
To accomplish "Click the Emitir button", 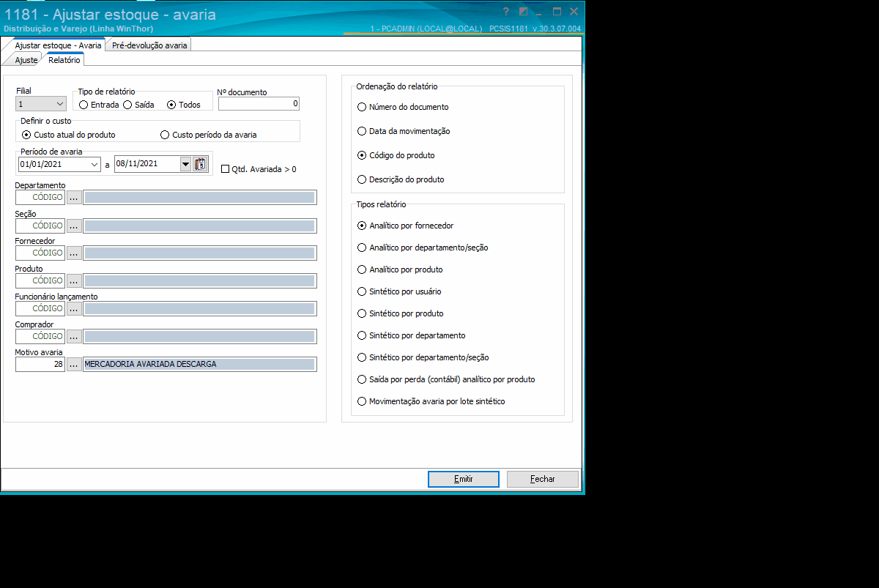I will pyautogui.click(x=464, y=479).
